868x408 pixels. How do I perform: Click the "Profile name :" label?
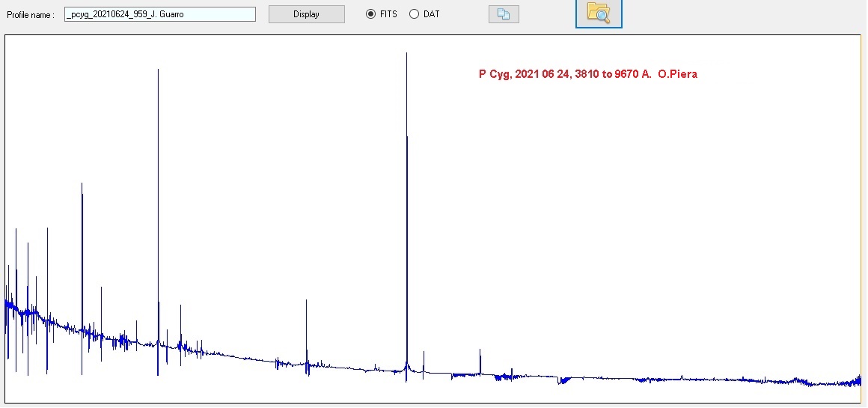(31, 15)
